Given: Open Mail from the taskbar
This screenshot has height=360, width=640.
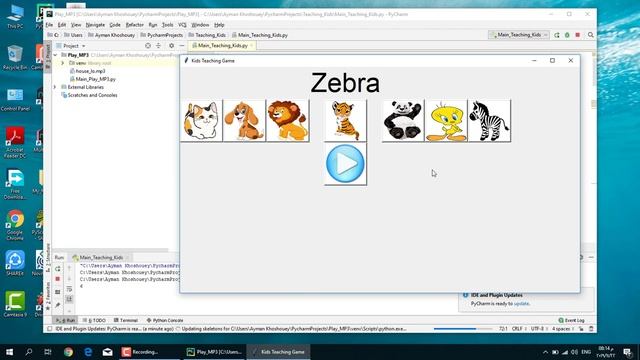Looking at the screenshot, I should [107, 352].
